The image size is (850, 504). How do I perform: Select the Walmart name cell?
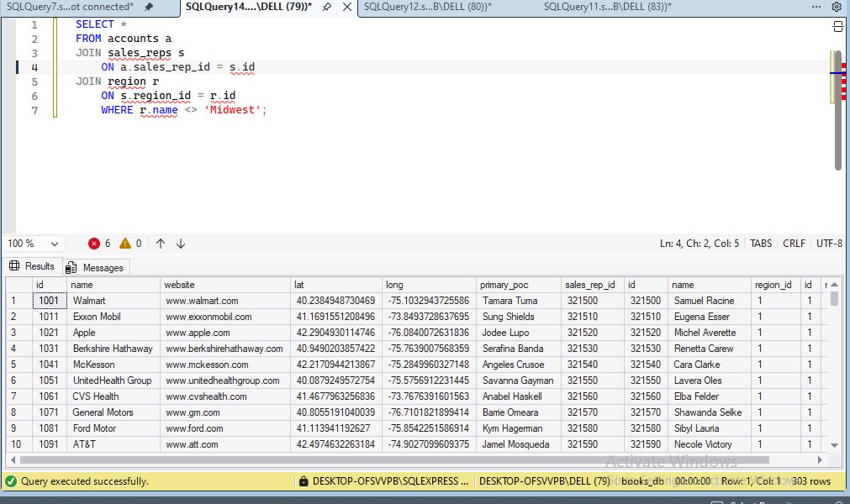[114, 301]
